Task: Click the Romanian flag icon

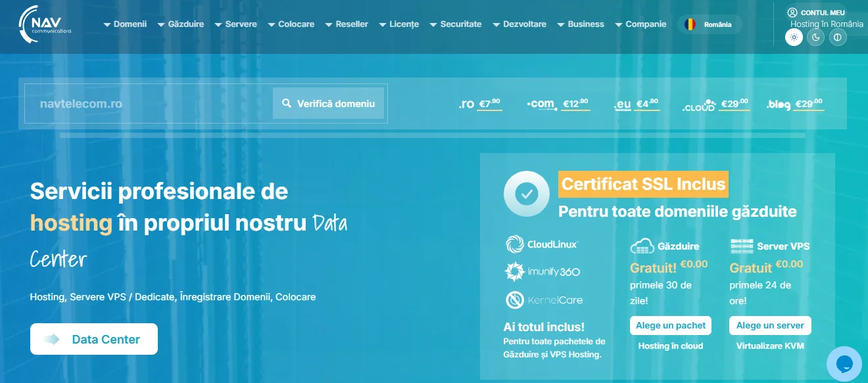Action: [690, 24]
